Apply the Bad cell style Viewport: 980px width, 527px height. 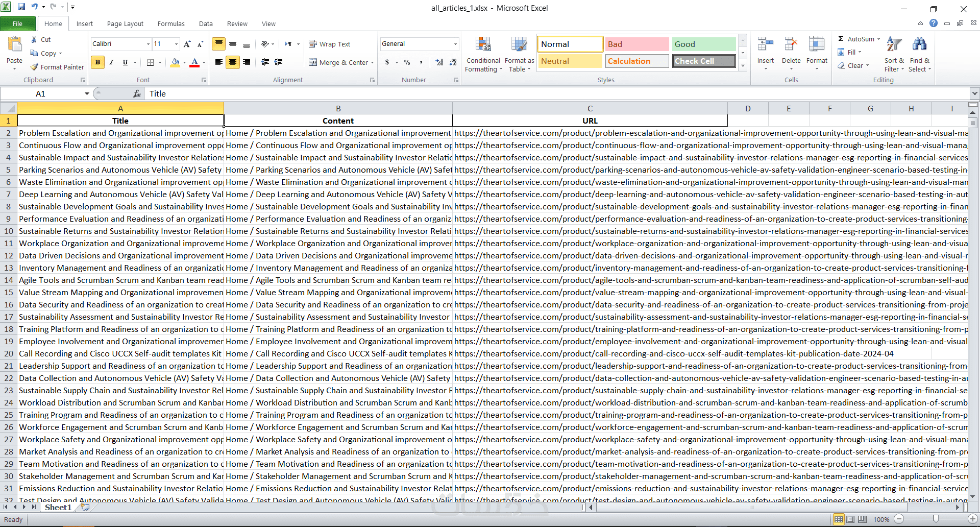[637, 44]
